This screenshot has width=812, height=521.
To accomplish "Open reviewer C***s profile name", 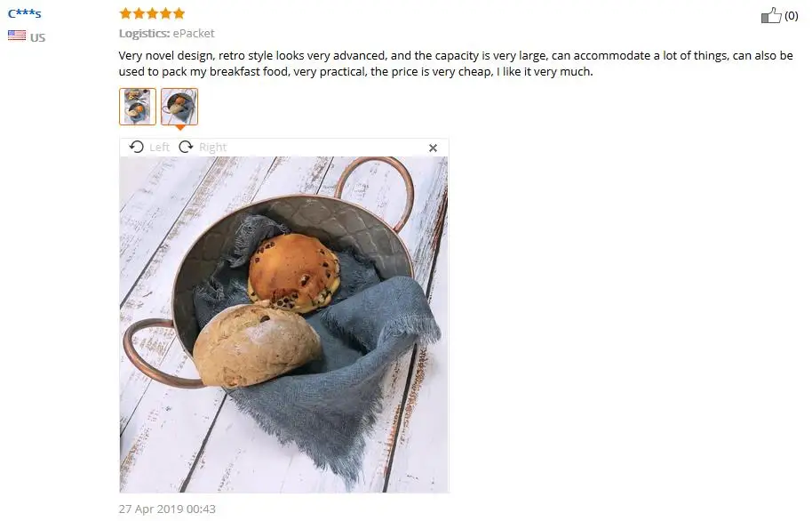I will [24, 13].
